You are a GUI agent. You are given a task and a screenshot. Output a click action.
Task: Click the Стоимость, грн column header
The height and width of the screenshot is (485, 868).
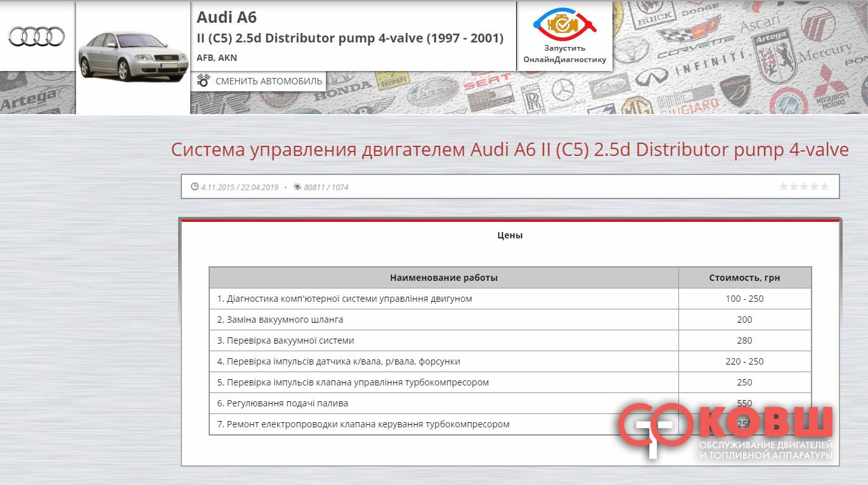coord(744,278)
